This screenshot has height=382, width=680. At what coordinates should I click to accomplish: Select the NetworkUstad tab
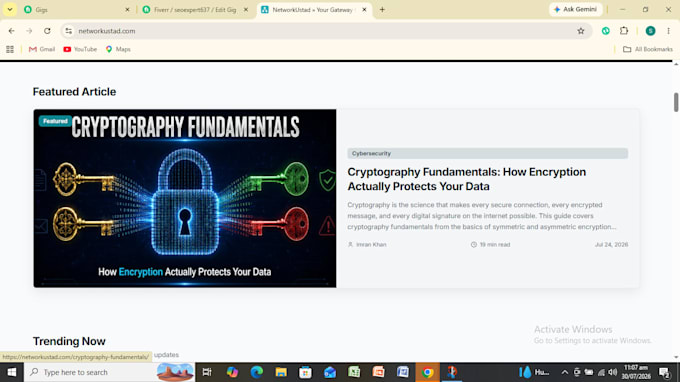313,10
